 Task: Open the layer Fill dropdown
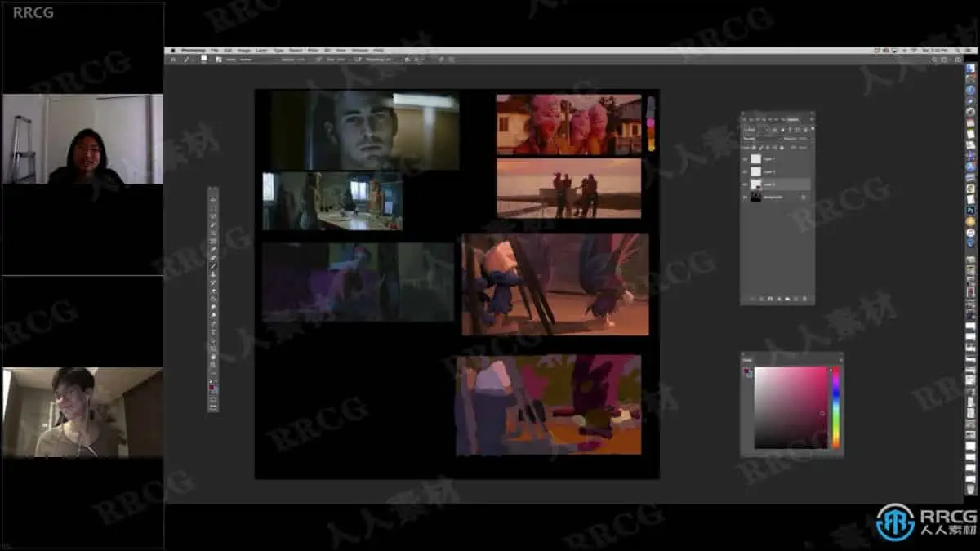coord(802,147)
